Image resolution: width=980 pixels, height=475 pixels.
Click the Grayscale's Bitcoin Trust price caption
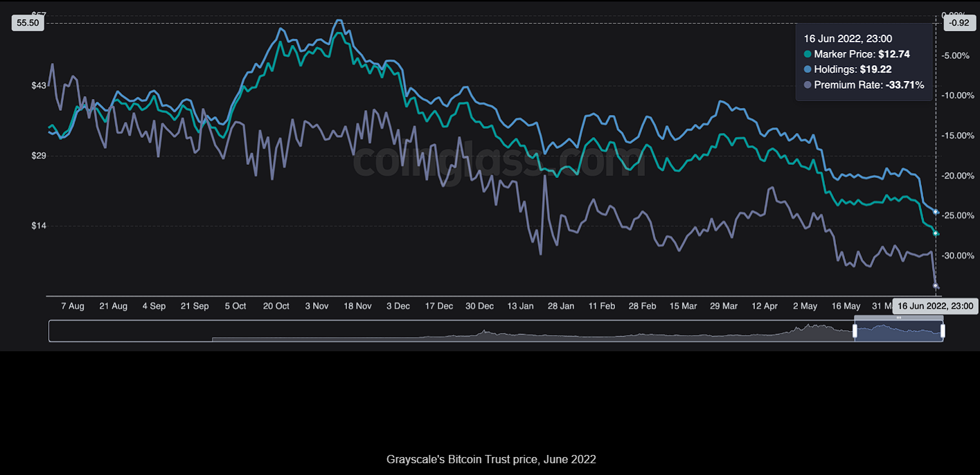(x=490, y=460)
